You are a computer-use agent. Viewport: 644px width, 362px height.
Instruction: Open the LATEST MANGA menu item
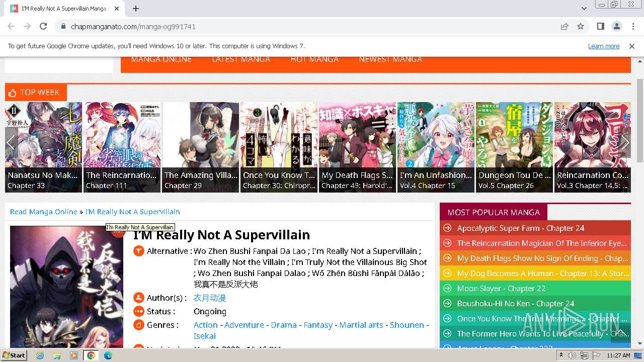point(241,59)
